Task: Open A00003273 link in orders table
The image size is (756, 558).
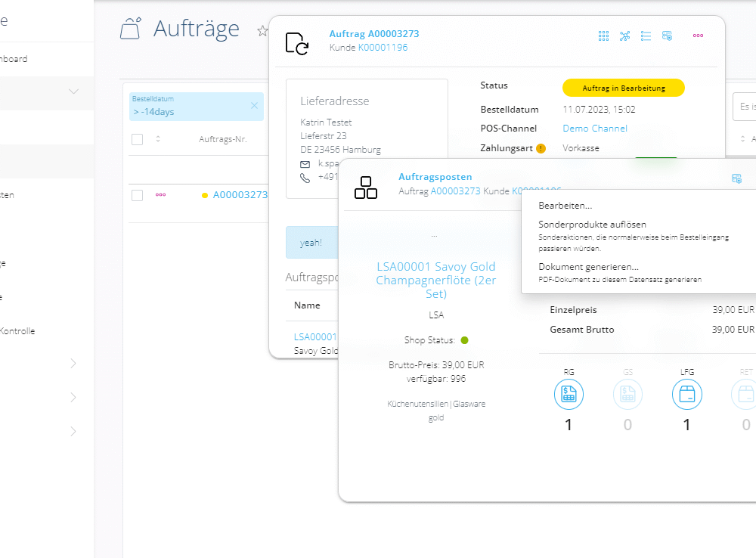Action: [240, 195]
